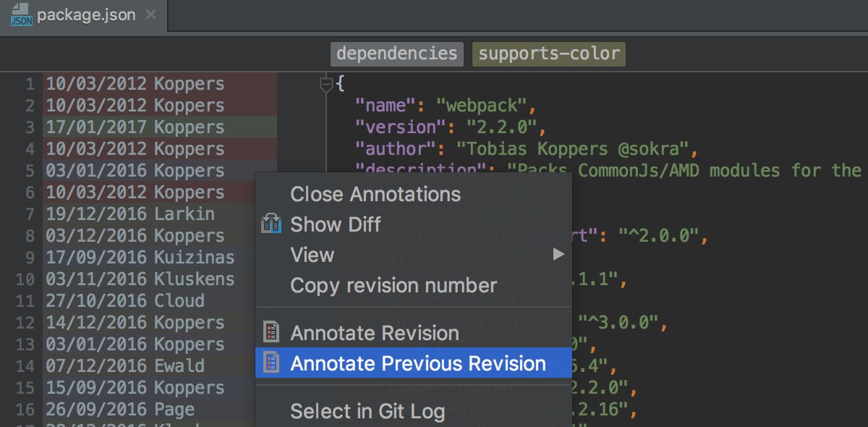The image size is (868, 427).
Task: Click line 11 annotation 27/10/2016 Cloud
Action: [125, 301]
